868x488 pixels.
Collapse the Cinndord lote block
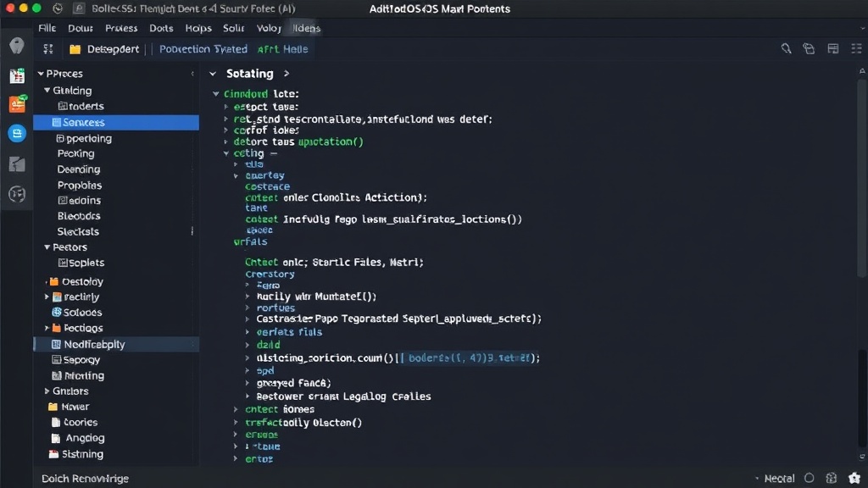point(216,94)
